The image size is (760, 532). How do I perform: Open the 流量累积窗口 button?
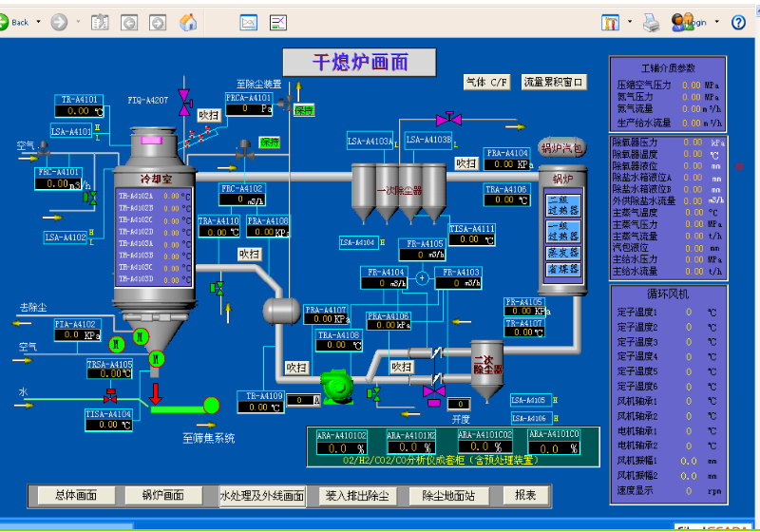coord(554,83)
